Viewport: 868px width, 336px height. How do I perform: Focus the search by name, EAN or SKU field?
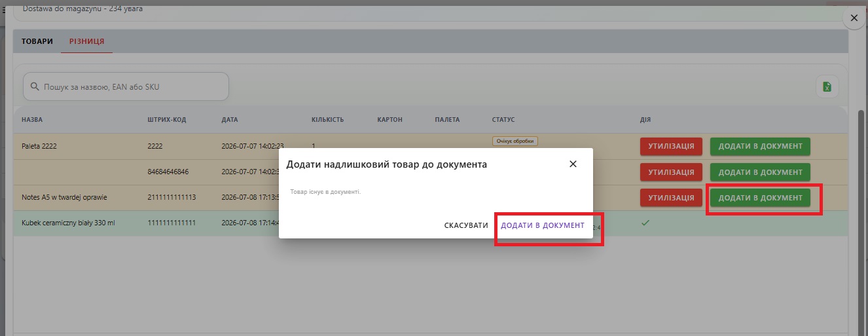click(x=126, y=86)
